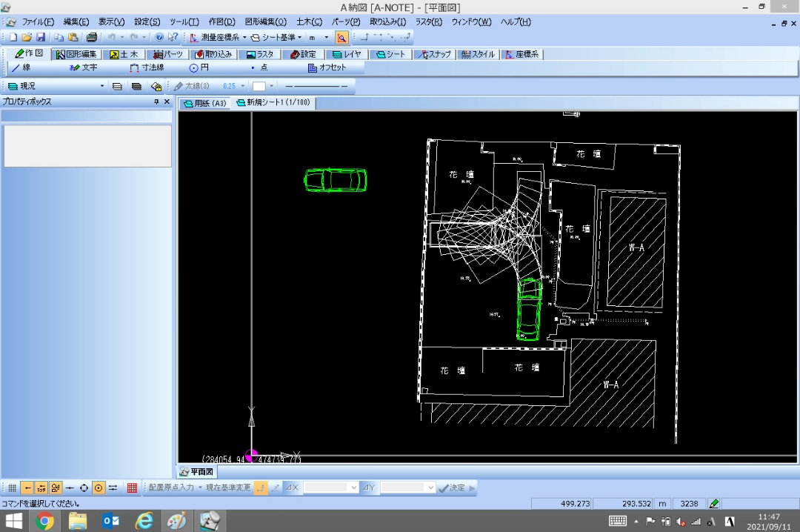
Task: Toggle the numeric 529 snap button
Action: coord(41,488)
